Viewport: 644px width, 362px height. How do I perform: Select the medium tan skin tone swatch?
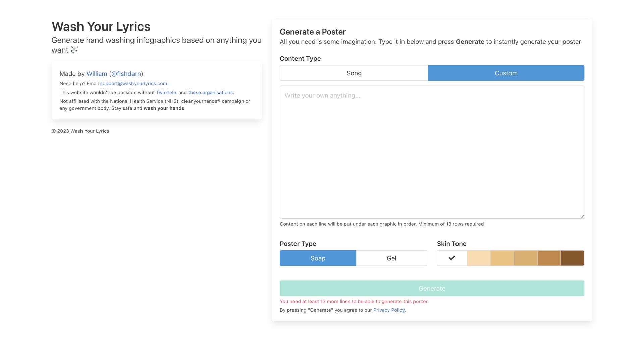click(x=526, y=258)
